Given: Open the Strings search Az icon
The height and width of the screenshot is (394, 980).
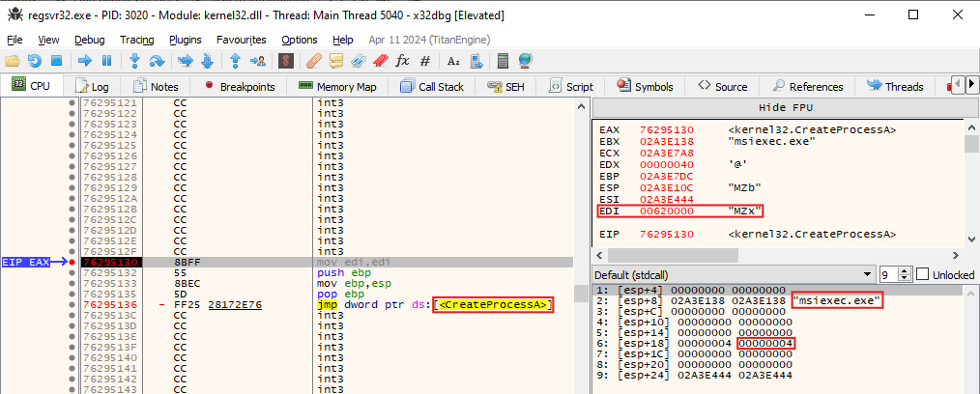Looking at the screenshot, I should click(453, 61).
